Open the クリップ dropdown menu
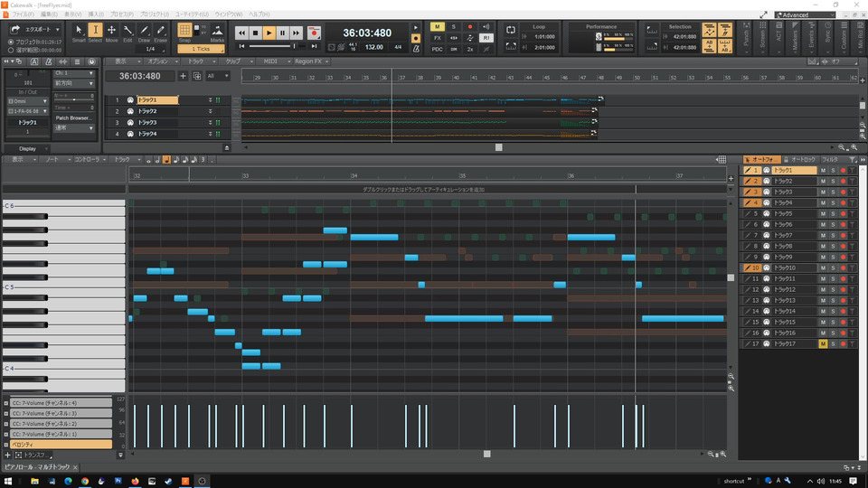The width and height of the screenshot is (868, 488). click(237, 61)
